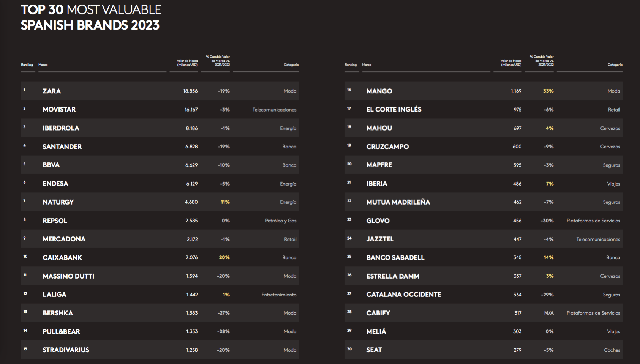
Task: Select CAIXABANK in the list
Action: (x=62, y=257)
